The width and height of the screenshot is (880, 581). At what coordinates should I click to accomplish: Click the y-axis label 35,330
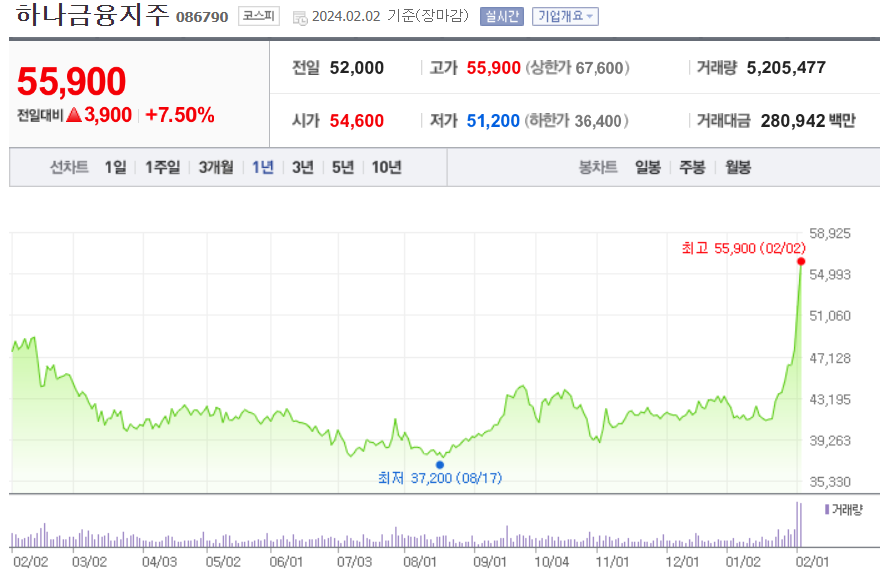(830, 482)
